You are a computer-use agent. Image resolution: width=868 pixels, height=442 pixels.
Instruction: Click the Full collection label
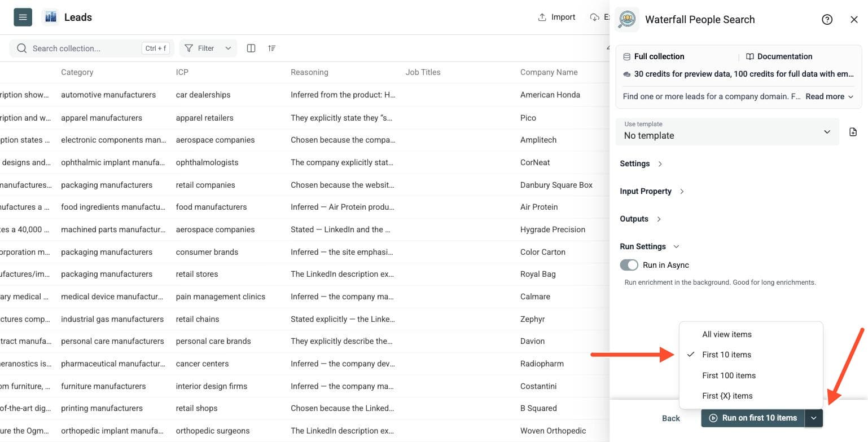(654, 56)
